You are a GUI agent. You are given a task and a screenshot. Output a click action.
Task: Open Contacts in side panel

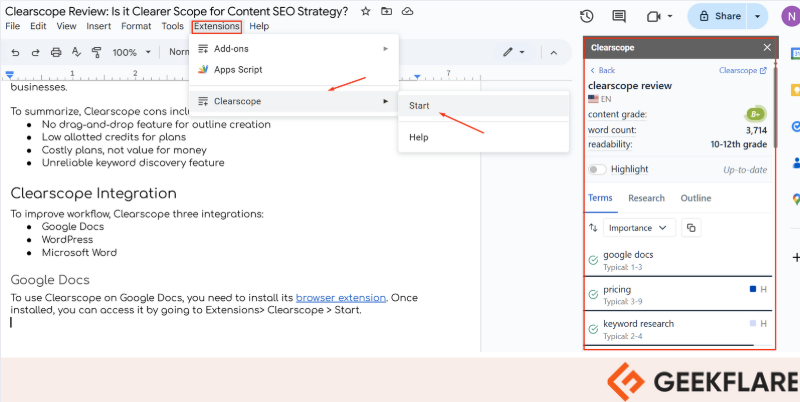tap(795, 163)
